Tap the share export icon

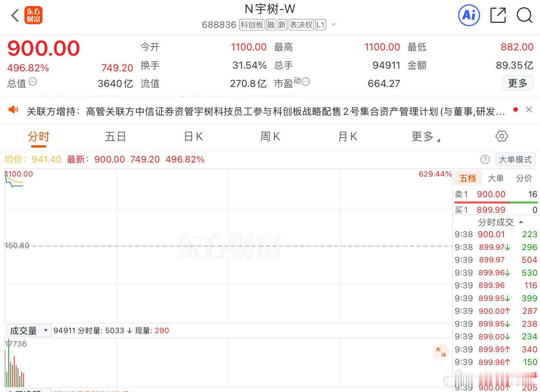click(x=498, y=15)
